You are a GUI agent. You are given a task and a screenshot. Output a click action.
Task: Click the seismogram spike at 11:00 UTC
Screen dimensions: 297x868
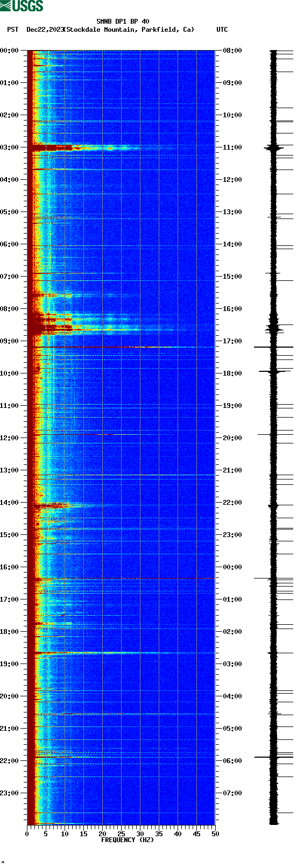coord(274,147)
